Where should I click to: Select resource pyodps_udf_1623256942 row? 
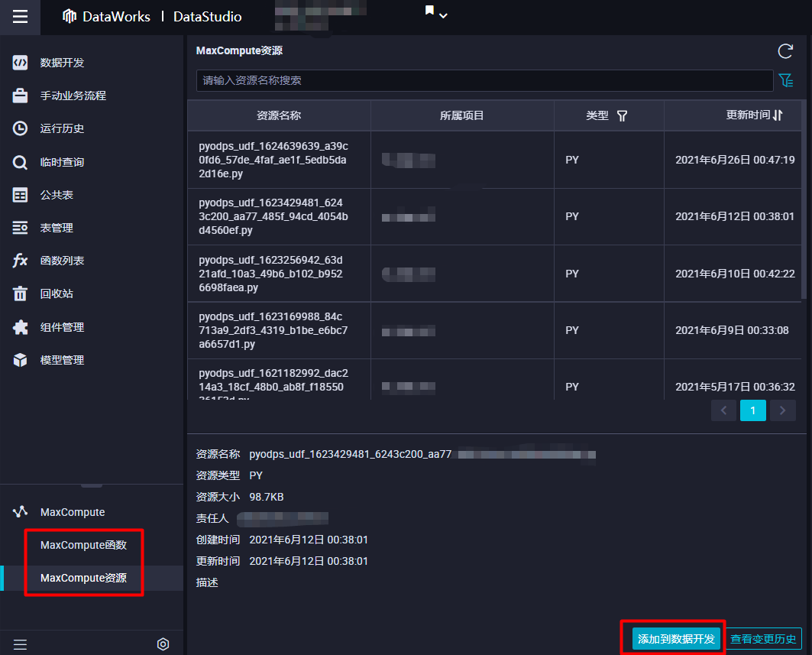pyautogui.click(x=494, y=274)
